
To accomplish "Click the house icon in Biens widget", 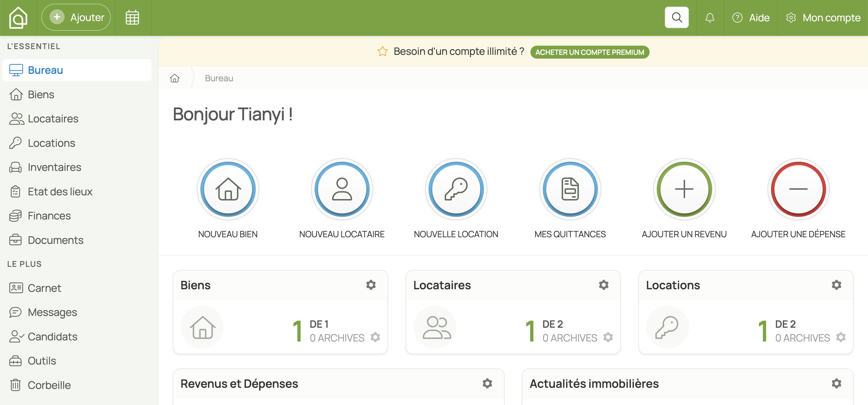I will click(x=202, y=327).
